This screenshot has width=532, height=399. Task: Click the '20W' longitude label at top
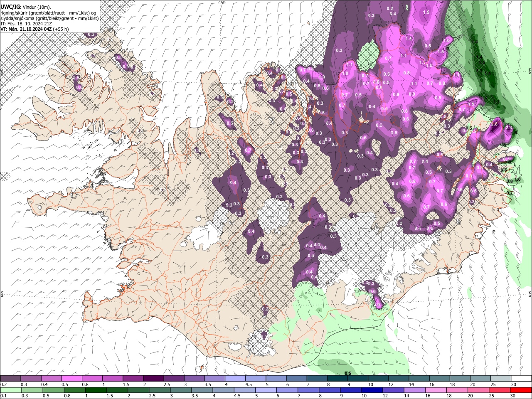(221, 2)
